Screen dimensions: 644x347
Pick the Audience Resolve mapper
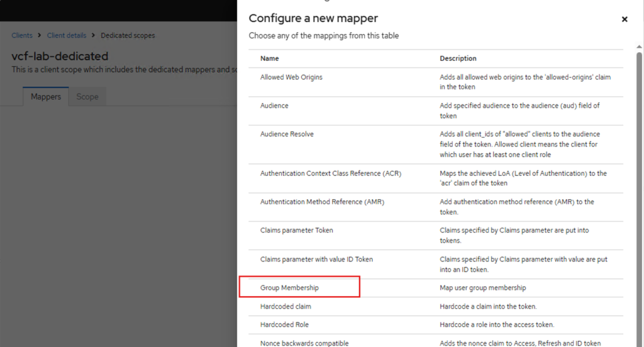pos(287,134)
